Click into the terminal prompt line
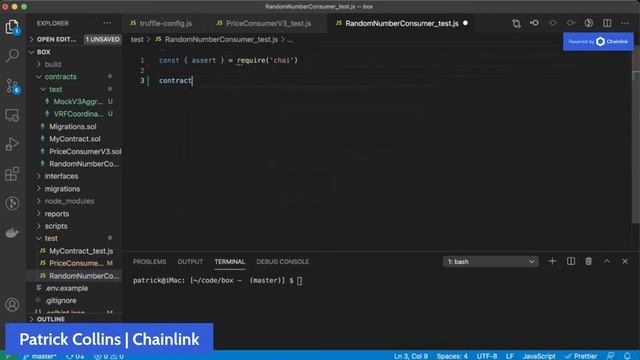The width and height of the screenshot is (640, 360). coord(218,280)
